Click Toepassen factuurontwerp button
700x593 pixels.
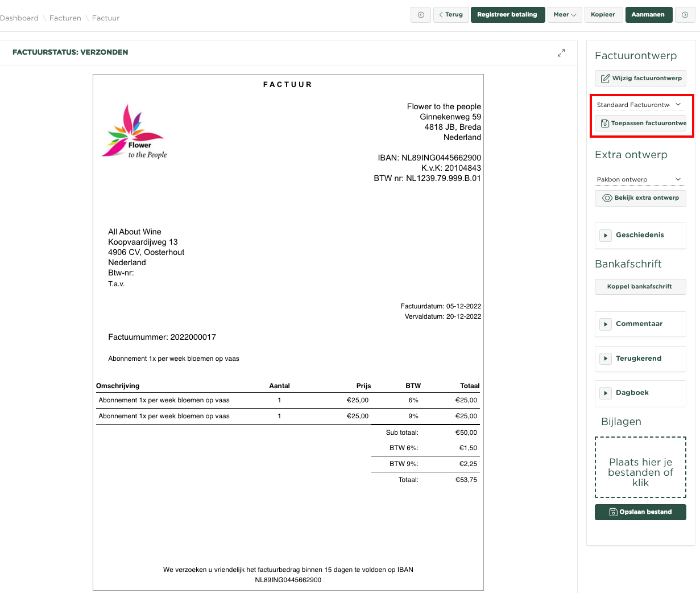640,123
